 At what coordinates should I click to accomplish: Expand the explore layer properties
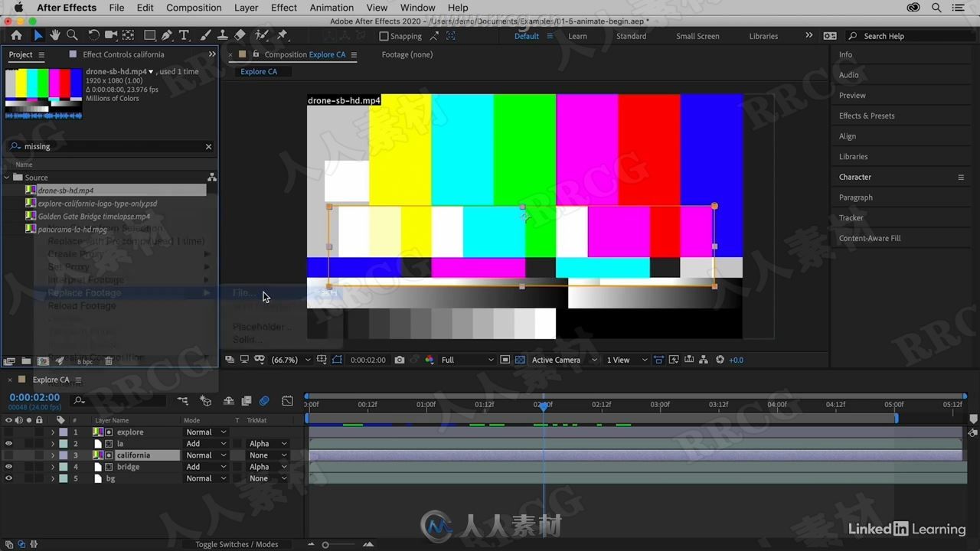click(53, 432)
